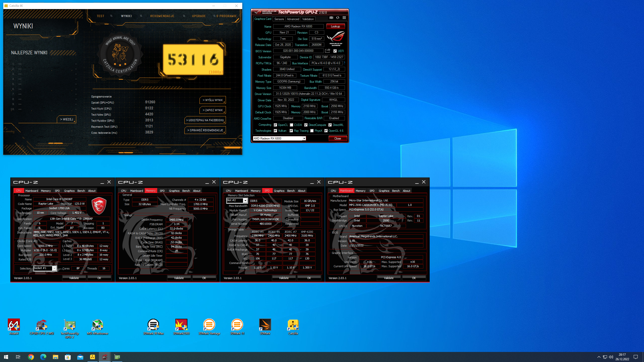
Task: Open Microsoft Store from taskbar
Action: pos(68,357)
